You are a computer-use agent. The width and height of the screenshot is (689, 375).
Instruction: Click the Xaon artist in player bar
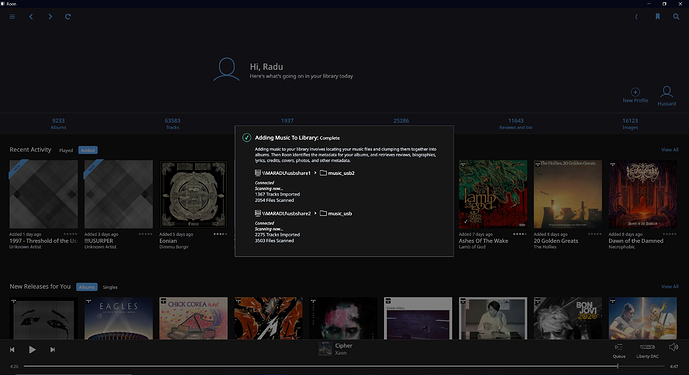pos(341,353)
